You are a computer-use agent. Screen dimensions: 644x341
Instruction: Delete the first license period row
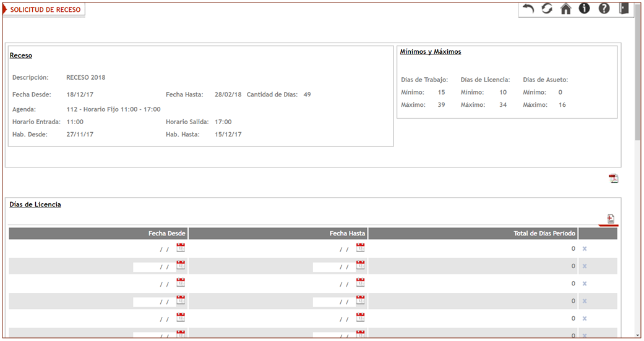click(x=585, y=248)
